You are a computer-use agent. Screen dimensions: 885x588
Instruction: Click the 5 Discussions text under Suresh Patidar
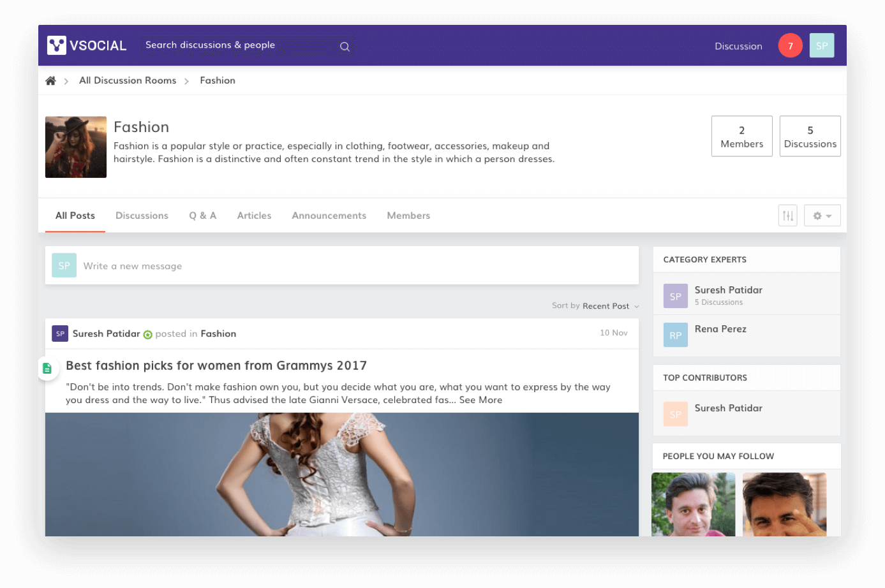718,302
